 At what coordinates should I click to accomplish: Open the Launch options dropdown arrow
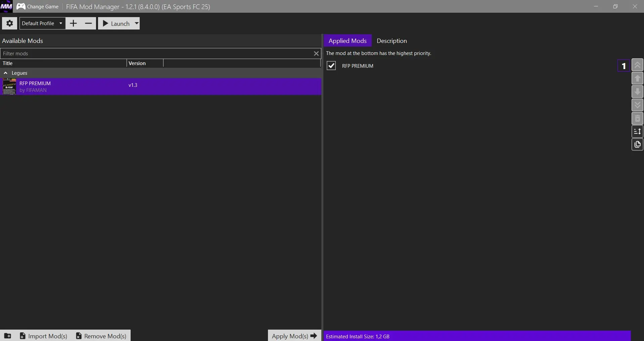(137, 23)
